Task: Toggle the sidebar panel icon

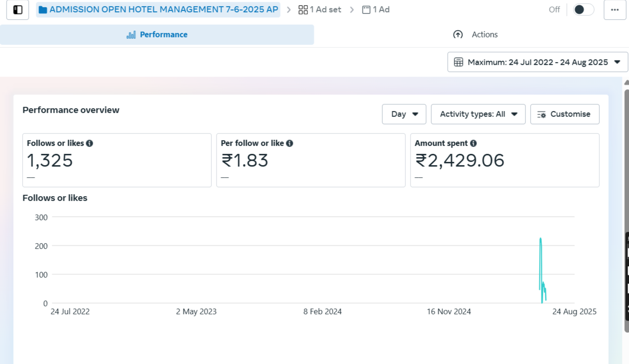Action: (18, 10)
